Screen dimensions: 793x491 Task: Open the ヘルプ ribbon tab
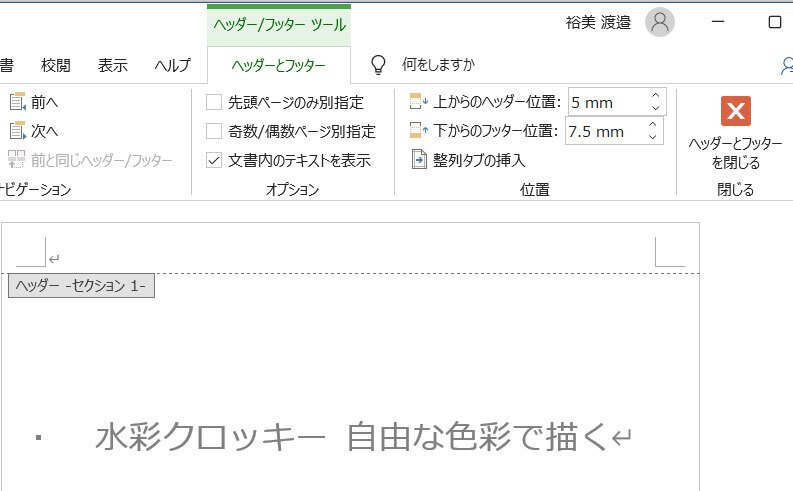click(x=172, y=65)
